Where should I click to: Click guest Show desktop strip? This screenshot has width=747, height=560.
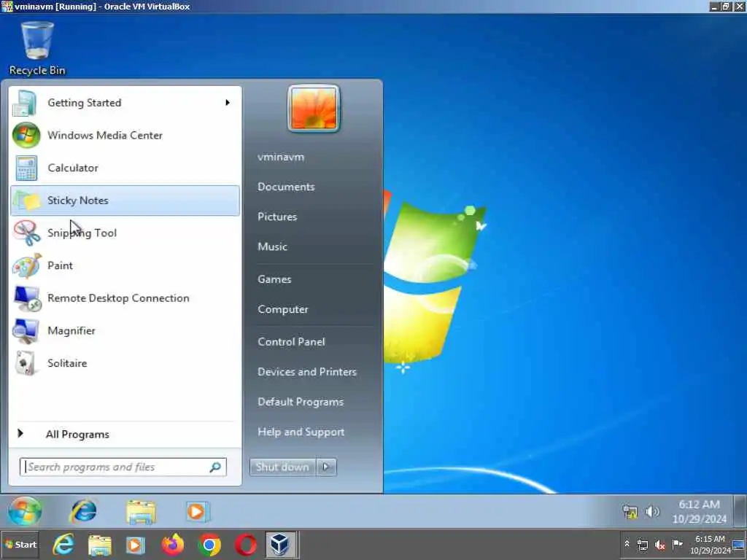tap(740, 511)
